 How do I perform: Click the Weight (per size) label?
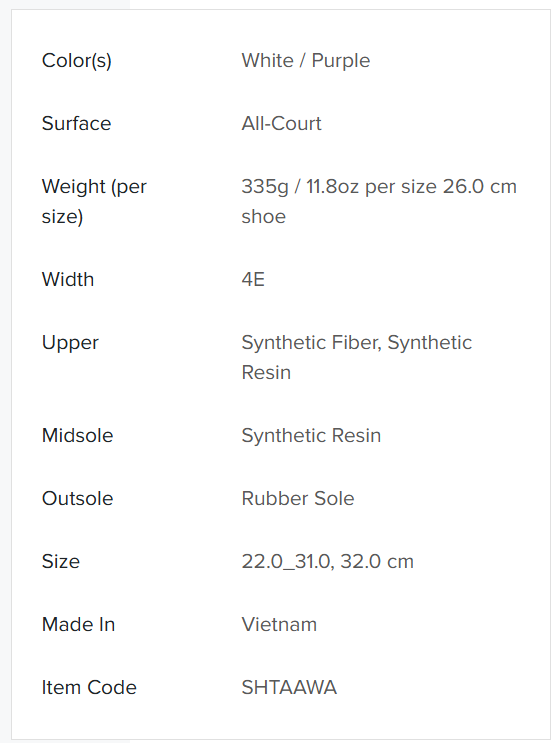coord(94,201)
